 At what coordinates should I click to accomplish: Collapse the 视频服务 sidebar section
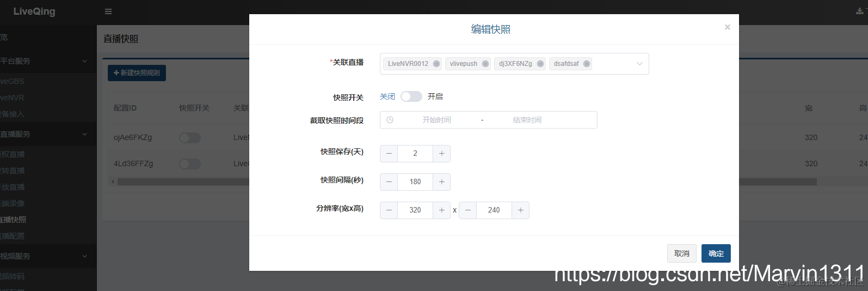[48, 256]
